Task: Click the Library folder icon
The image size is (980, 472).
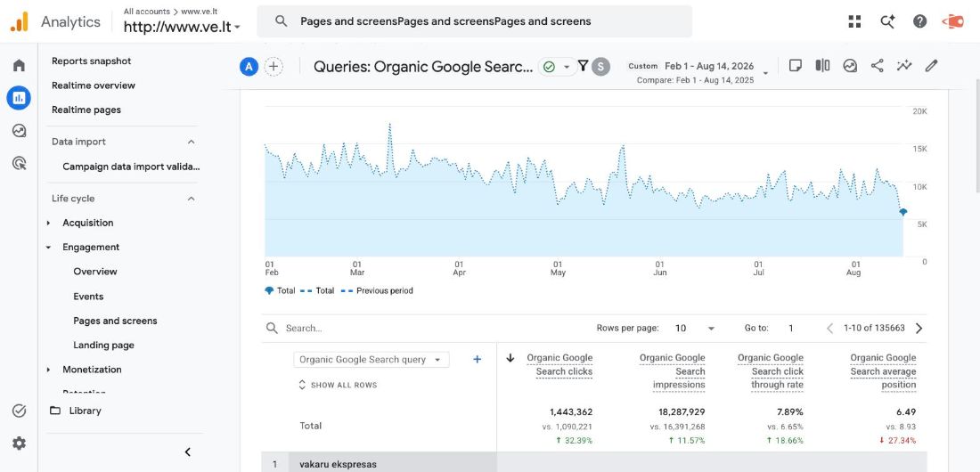Action: tap(55, 411)
